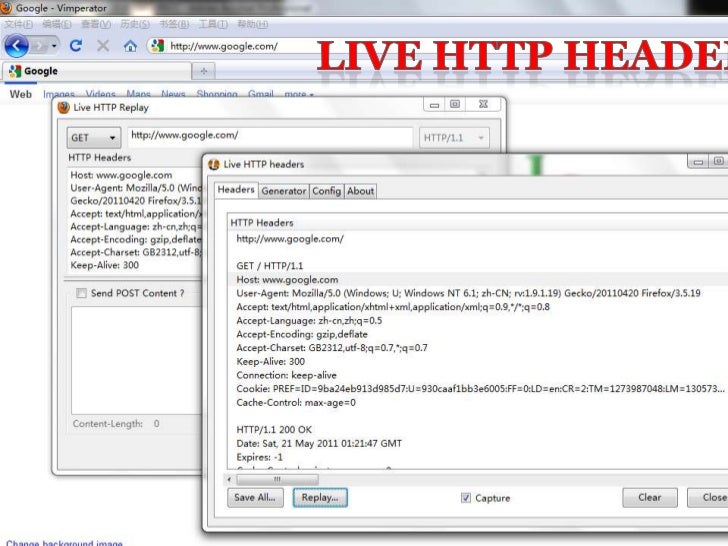Toggle the Send POST Content checkbox
728x546 pixels.
point(81,293)
